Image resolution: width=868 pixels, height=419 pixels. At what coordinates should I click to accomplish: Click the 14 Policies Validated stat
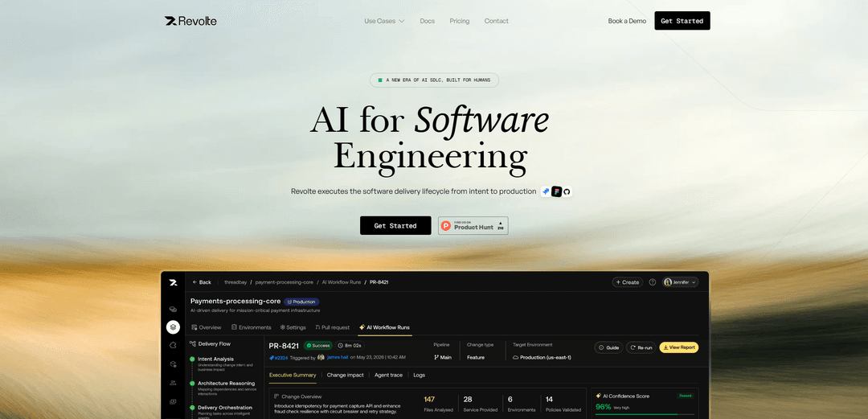(x=563, y=404)
